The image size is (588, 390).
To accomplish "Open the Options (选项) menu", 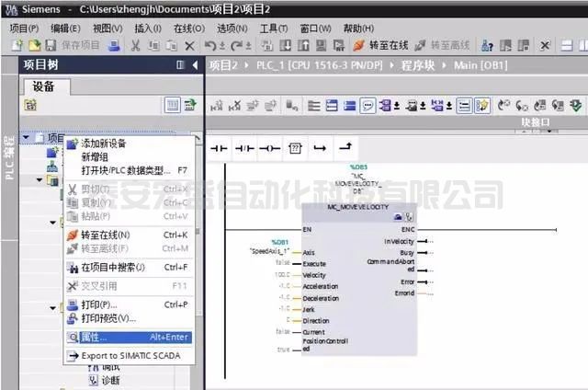I will pos(226,29).
